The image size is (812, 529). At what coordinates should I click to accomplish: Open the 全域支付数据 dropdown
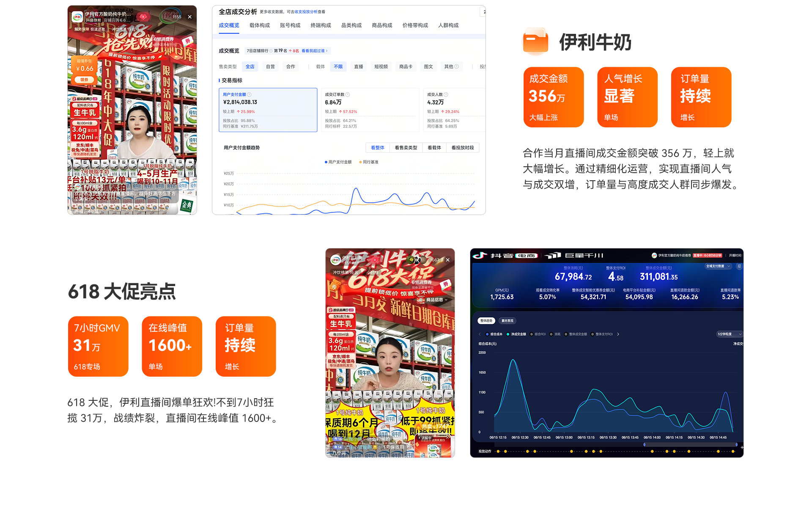click(x=719, y=266)
